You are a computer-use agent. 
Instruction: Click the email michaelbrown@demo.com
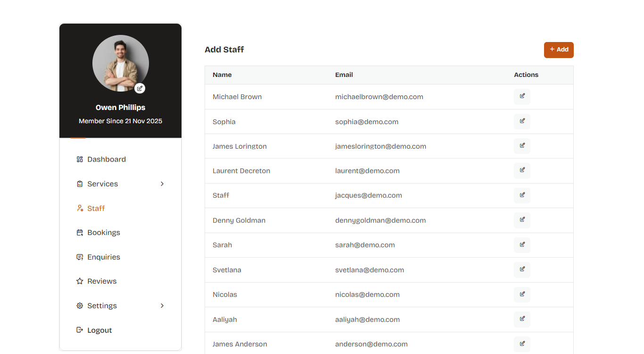click(x=379, y=97)
